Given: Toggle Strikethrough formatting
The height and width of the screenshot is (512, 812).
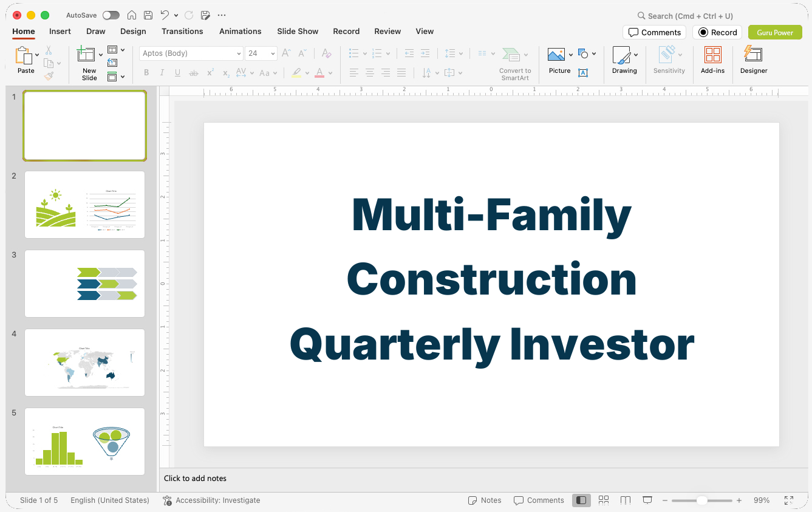Looking at the screenshot, I should coord(194,73).
